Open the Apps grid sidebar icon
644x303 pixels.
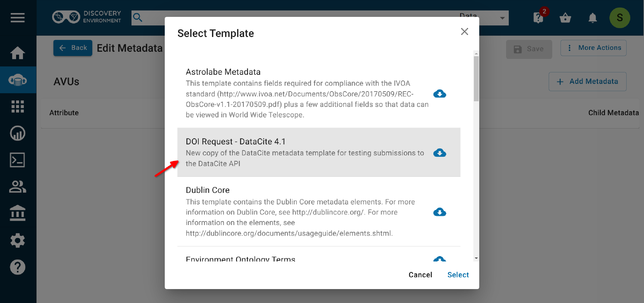[x=18, y=106]
